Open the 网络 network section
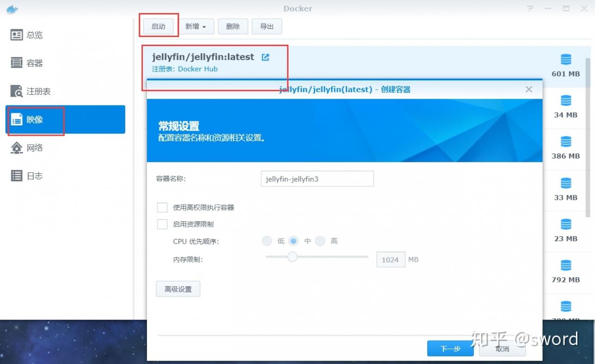 pos(65,148)
